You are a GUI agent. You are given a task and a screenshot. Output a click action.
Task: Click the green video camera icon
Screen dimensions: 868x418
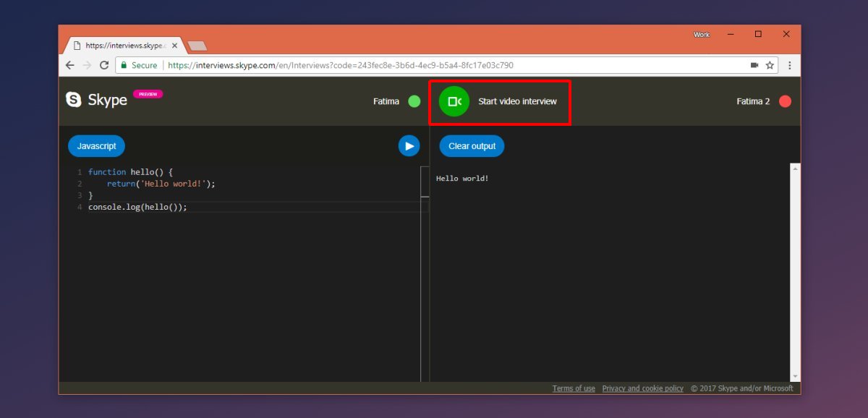coord(454,101)
